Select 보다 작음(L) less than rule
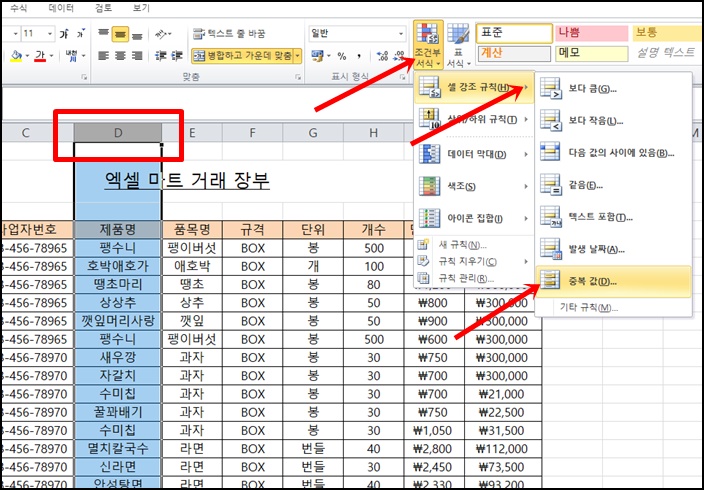Viewport: 704px width, 490px height. pos(613,121)
